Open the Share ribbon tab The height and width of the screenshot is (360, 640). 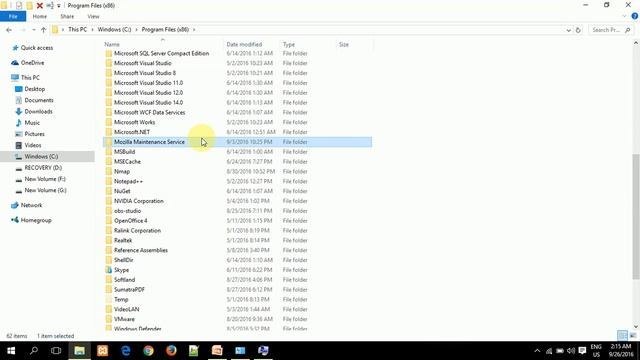pyautogui.click(x=67, y=17)
